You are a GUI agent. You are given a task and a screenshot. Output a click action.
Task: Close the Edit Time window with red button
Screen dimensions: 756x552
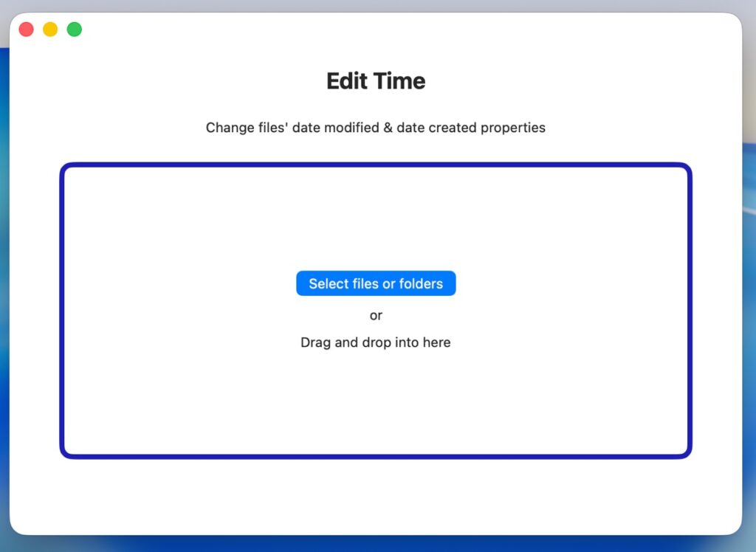(x=27, y=30)
